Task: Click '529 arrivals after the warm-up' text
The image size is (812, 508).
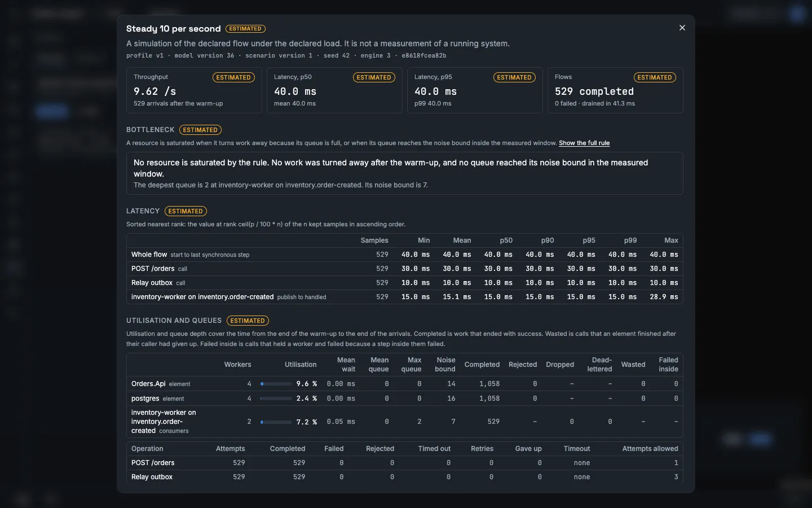Action: click(178, 104)
